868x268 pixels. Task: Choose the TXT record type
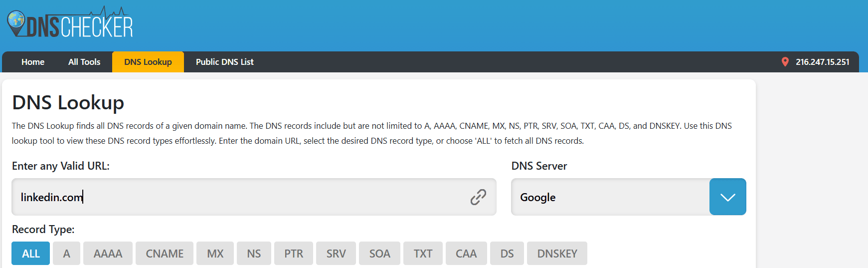tap(423, 254)
